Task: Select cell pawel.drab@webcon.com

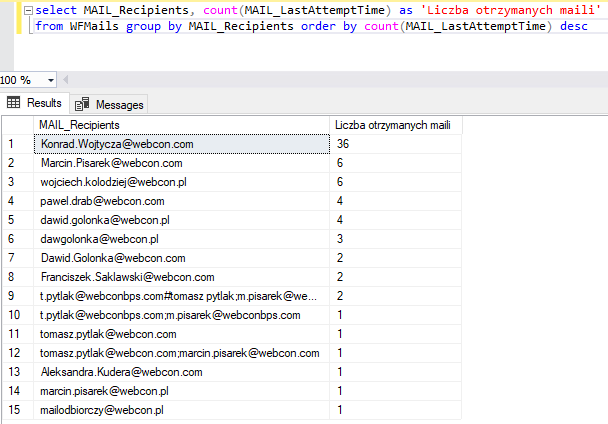Action: [x=181, y=201]
